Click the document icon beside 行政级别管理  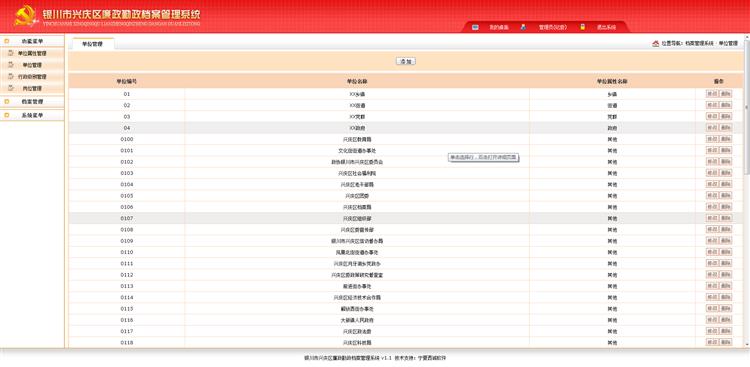11,76
